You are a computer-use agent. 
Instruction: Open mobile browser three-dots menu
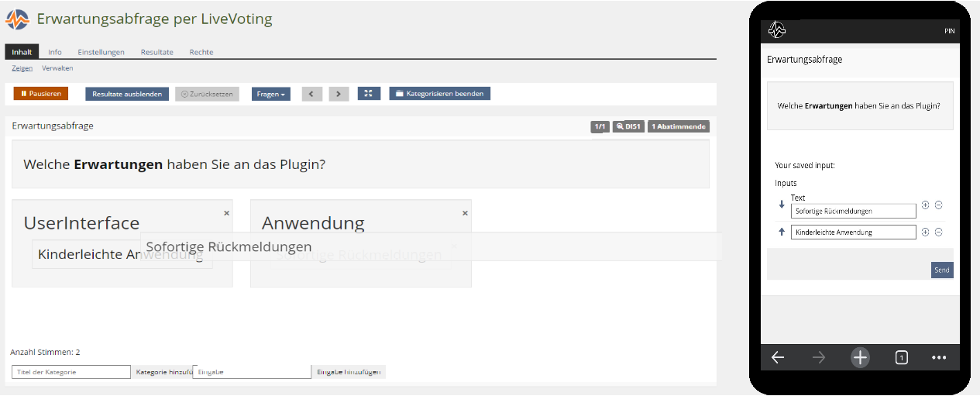point(939,357)
